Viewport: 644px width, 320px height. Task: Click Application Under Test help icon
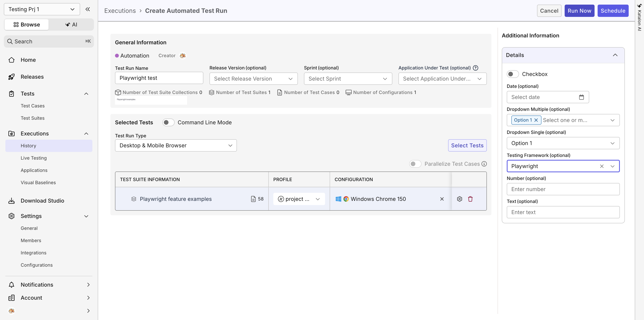pos(476,68)
